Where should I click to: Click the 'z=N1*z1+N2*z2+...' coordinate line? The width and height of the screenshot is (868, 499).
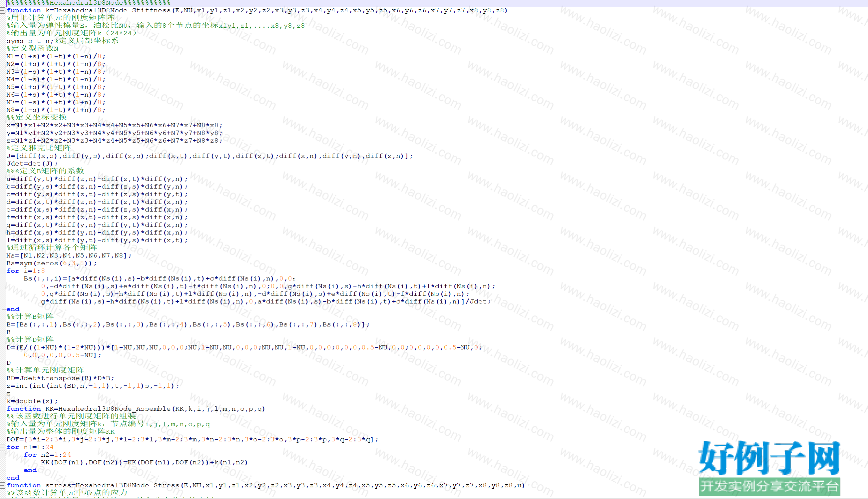click(115, 141)
